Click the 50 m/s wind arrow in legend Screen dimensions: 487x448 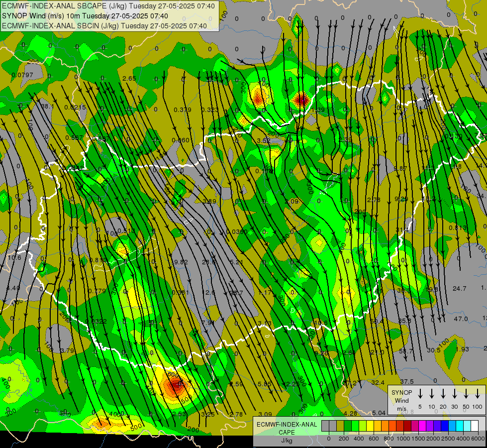466,394
